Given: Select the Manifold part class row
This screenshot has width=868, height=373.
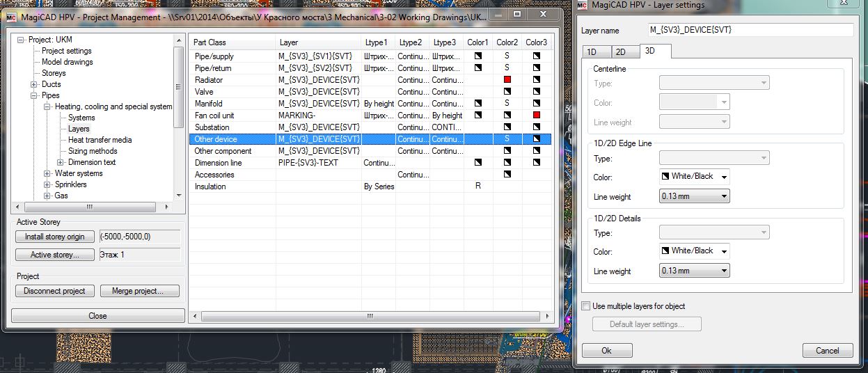Looking at the screenshot, I should pyautogui.click(x=370, y=104).
